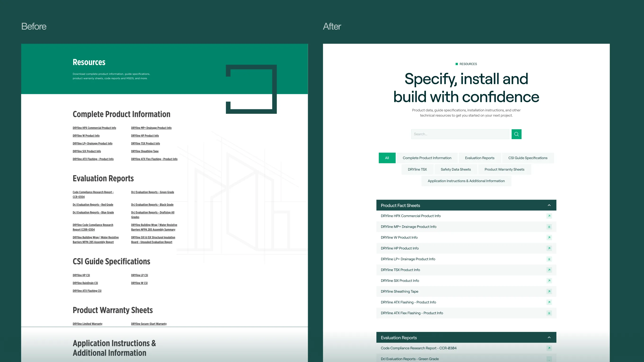The width and height of the screenshot is (644, 362).
Task: Click Code Compliance Research Report - CCR-0304 row in After page
Action: (466, 348)
